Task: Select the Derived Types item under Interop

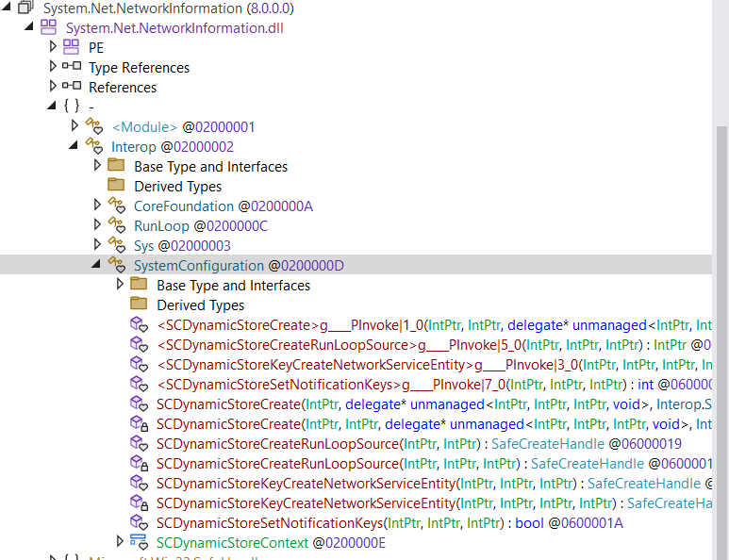Action: click(177, 186)
